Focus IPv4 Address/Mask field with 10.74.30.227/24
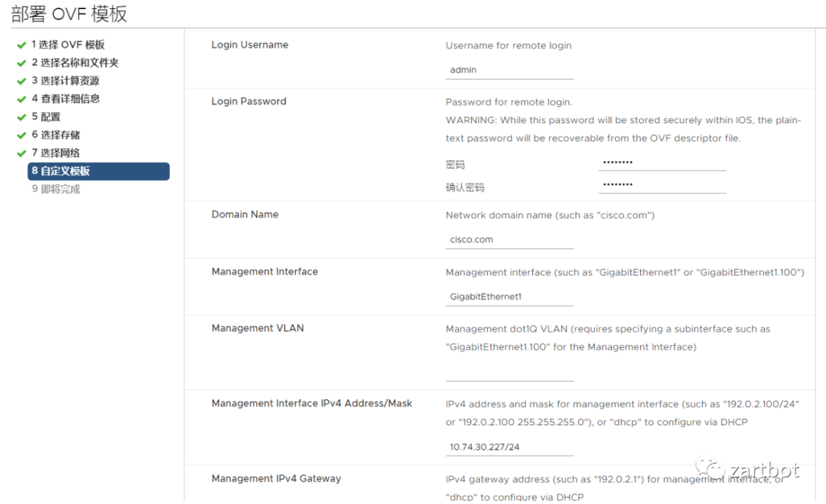 point(509,447)
